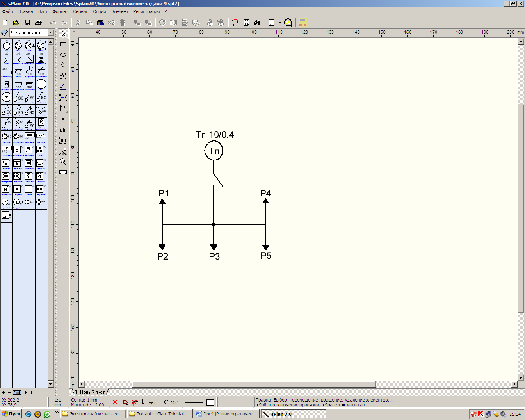Click the minus button to shrink library symbols

pyautogui.click(x=9, y=393)
